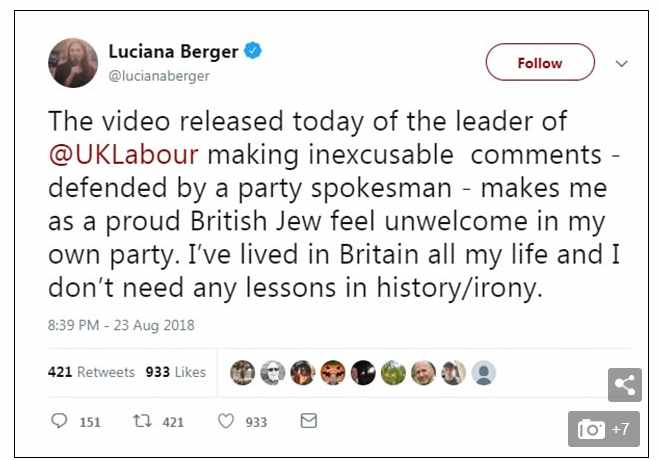660x460 pixels.
Task: Click the envelope direct message icon
Action: pos(309,421)
